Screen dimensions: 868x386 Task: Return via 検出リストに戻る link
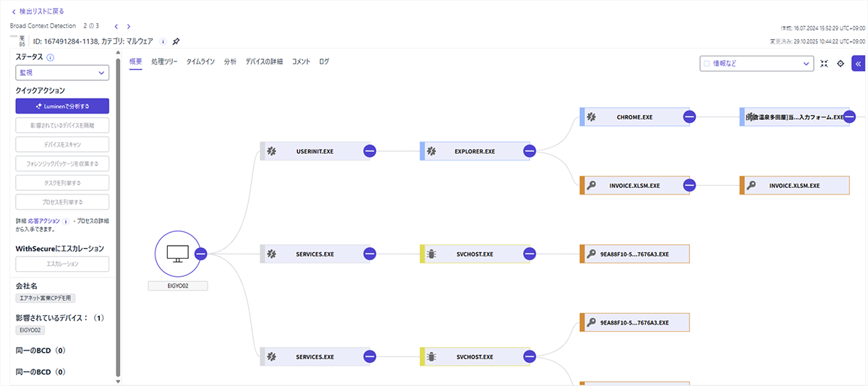pyautogui.click(x=38, y=11)
